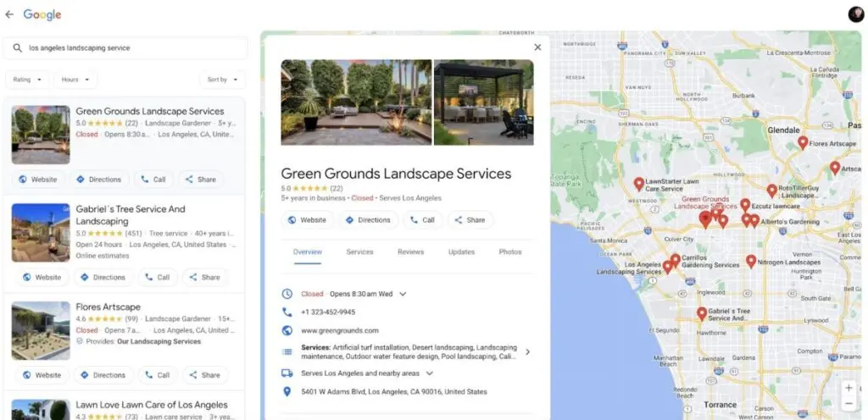Switch to the Services tab
The height and width of the screenshot is (420, 868).
(359, 252)
